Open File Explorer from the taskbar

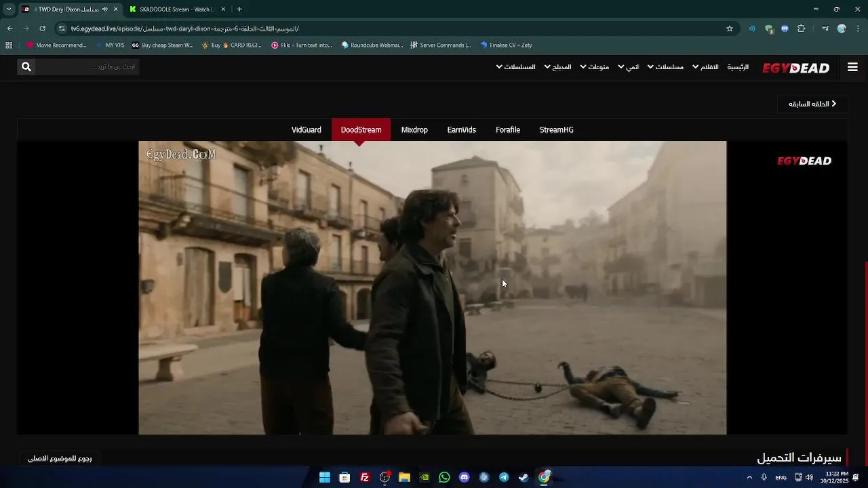pyautogui.click(x=404, y=477)
